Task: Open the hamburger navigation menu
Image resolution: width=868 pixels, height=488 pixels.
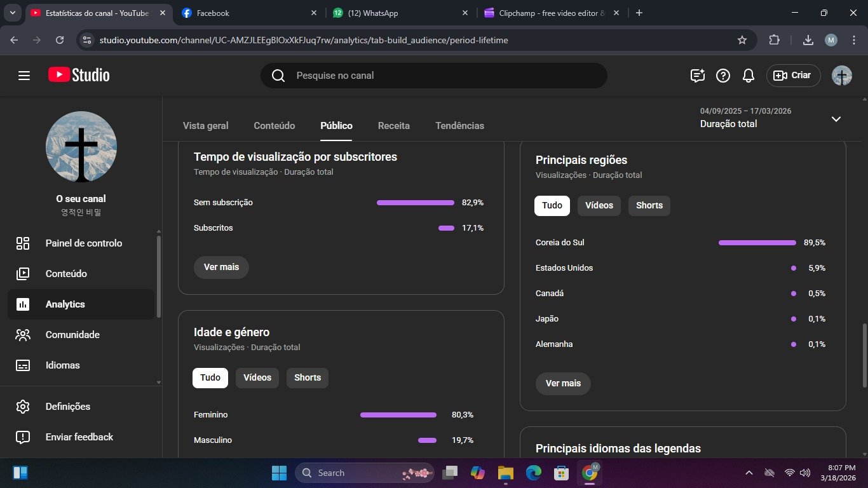Action: [x=24, y=76]
